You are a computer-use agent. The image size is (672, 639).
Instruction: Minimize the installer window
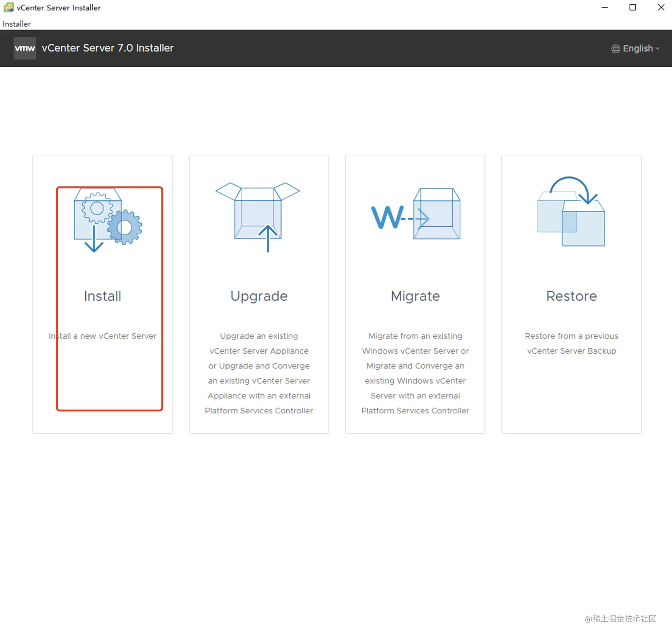click(x=604, y=8)
